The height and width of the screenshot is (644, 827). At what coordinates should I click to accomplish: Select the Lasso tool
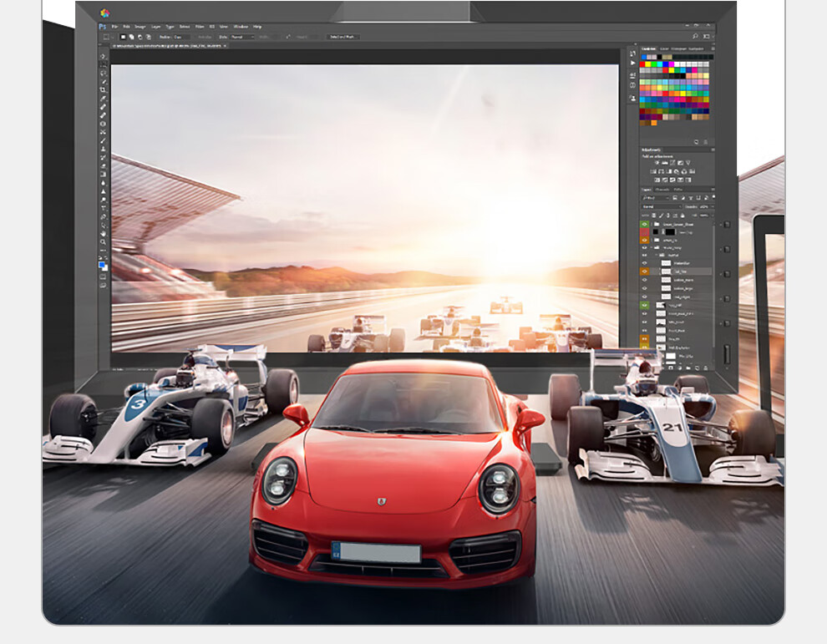(104, 74)
